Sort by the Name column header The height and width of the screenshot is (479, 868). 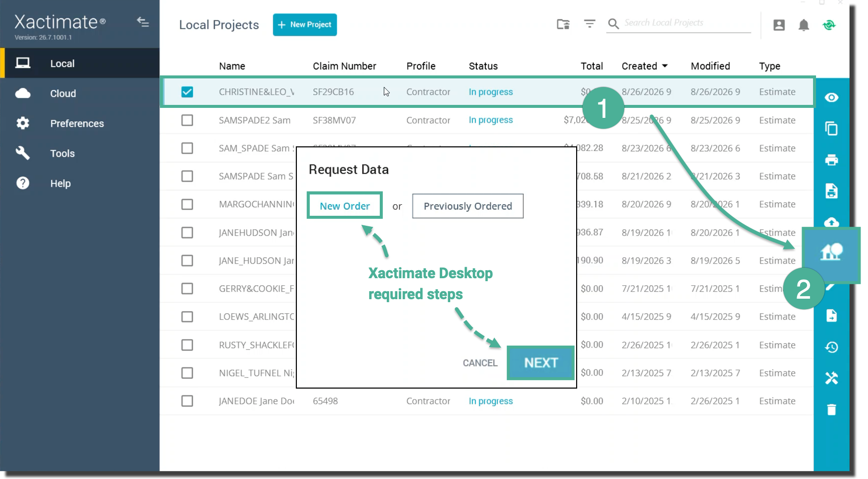click(232, 66)
